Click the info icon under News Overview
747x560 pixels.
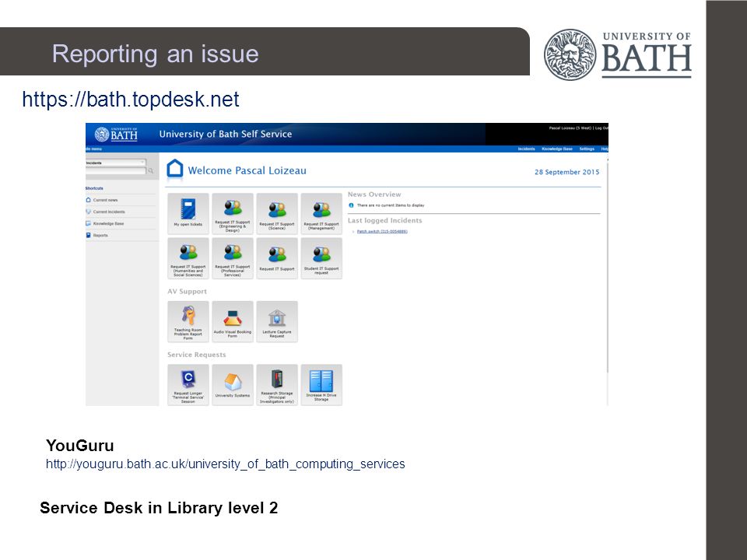[351, 205]
